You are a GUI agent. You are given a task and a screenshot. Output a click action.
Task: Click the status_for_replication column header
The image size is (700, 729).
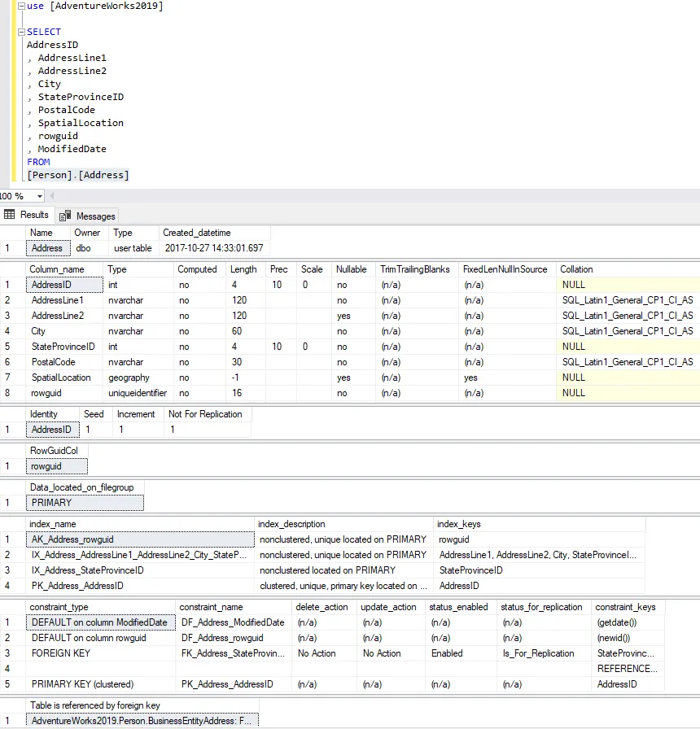point(543,607)
